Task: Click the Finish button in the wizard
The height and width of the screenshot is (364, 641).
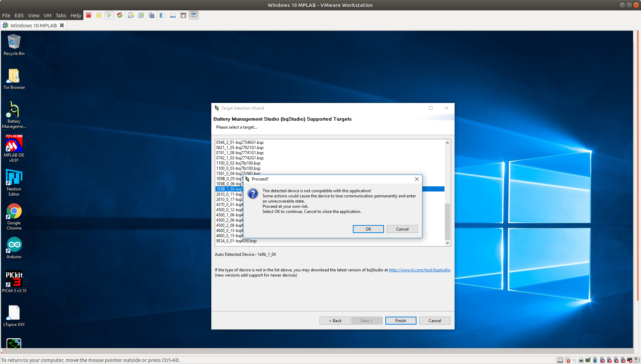Action: coord(401,321)
